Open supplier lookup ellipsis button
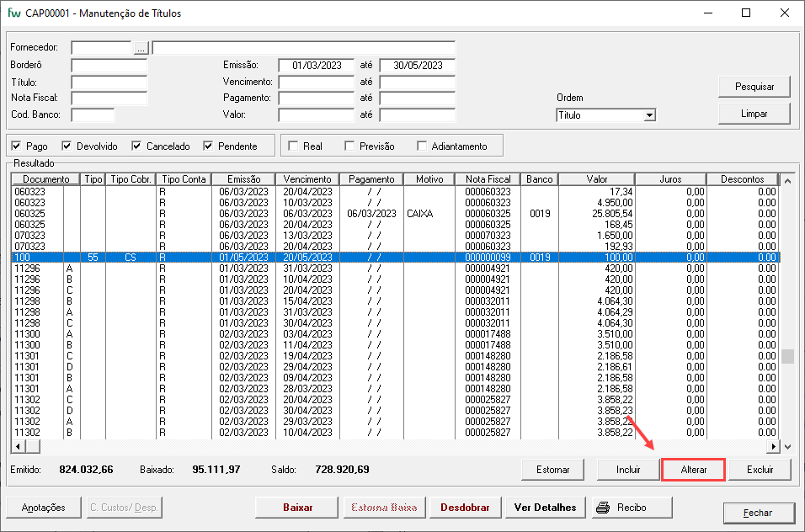 pos(141,48)
